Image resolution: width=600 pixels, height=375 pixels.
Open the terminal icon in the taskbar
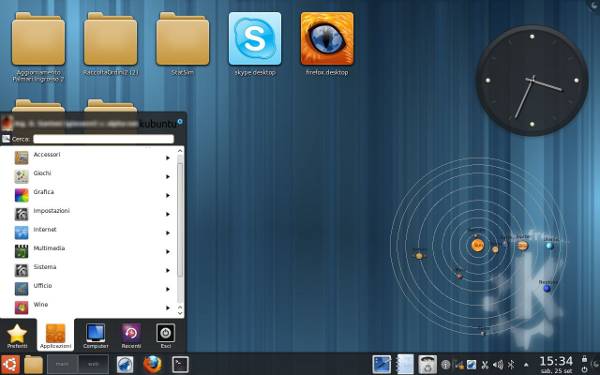click(180, 364)
